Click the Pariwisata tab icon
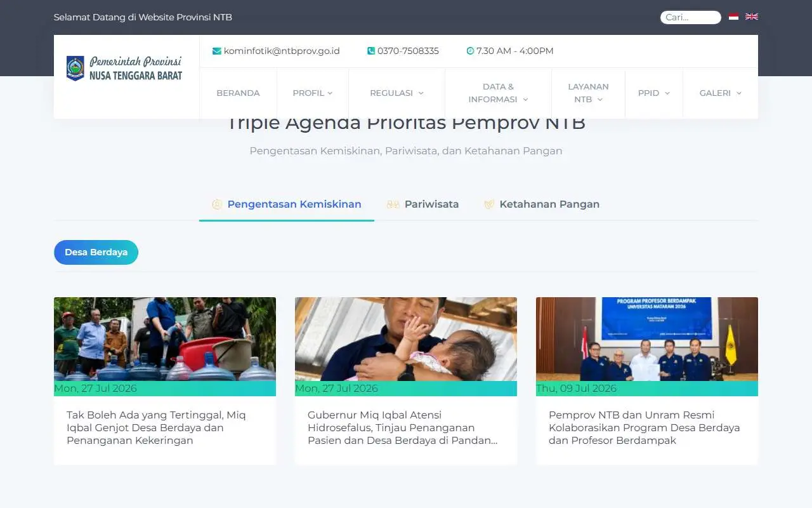The image size is (812, 508). (x=393, y=204)
